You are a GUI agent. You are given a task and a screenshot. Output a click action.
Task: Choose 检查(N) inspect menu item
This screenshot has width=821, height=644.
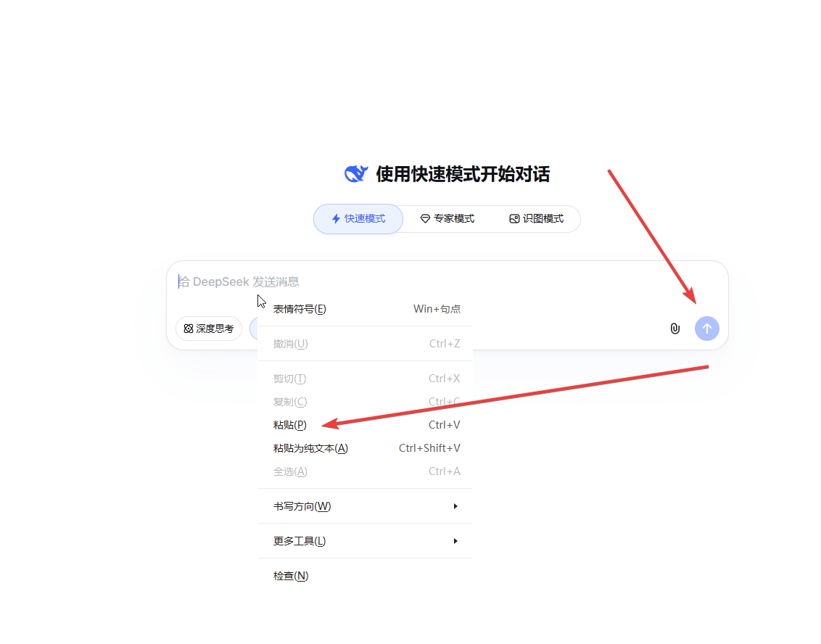[x=365, y=576]
